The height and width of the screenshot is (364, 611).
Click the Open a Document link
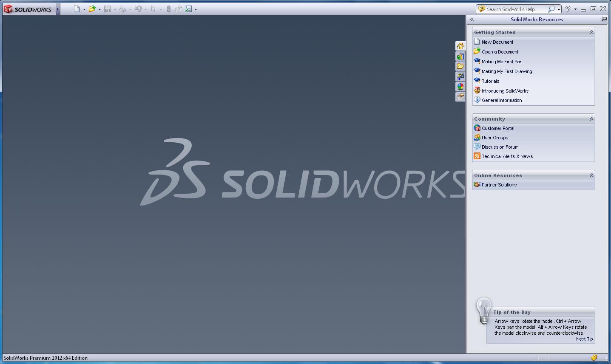[500, 52]
